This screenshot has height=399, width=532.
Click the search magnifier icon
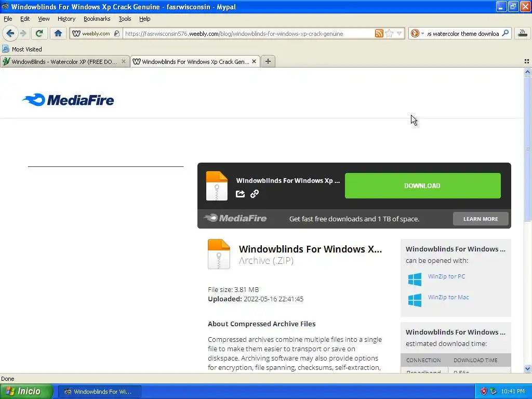tap(505, 33)
